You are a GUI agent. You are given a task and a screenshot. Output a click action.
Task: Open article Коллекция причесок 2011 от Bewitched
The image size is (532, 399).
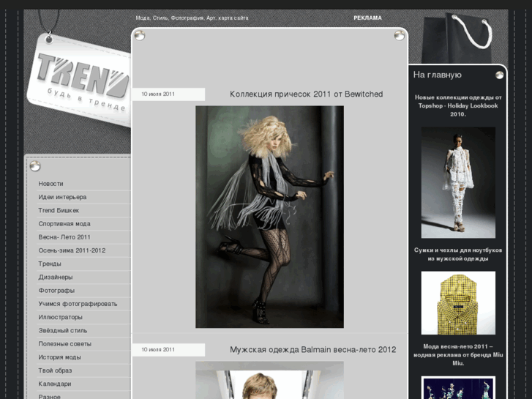point(307,94)
